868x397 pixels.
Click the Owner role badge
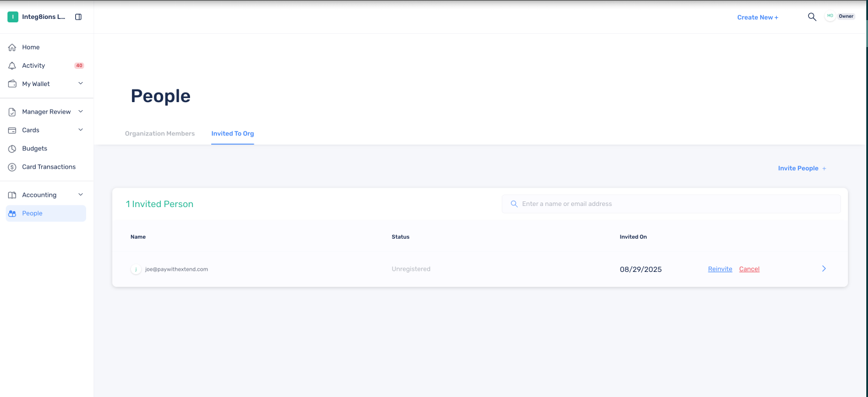[846, 16]
